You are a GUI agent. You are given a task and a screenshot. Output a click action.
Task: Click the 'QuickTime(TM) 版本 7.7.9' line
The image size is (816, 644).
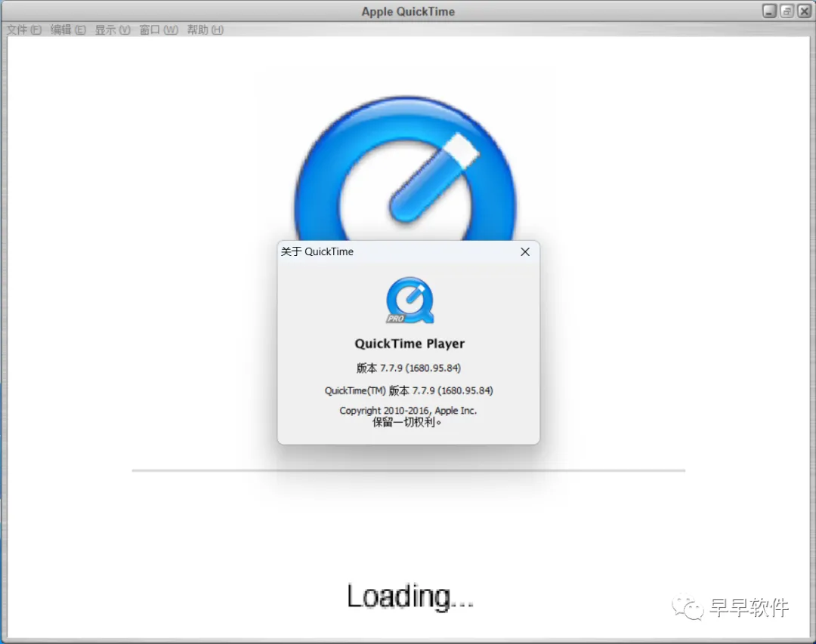409,390
